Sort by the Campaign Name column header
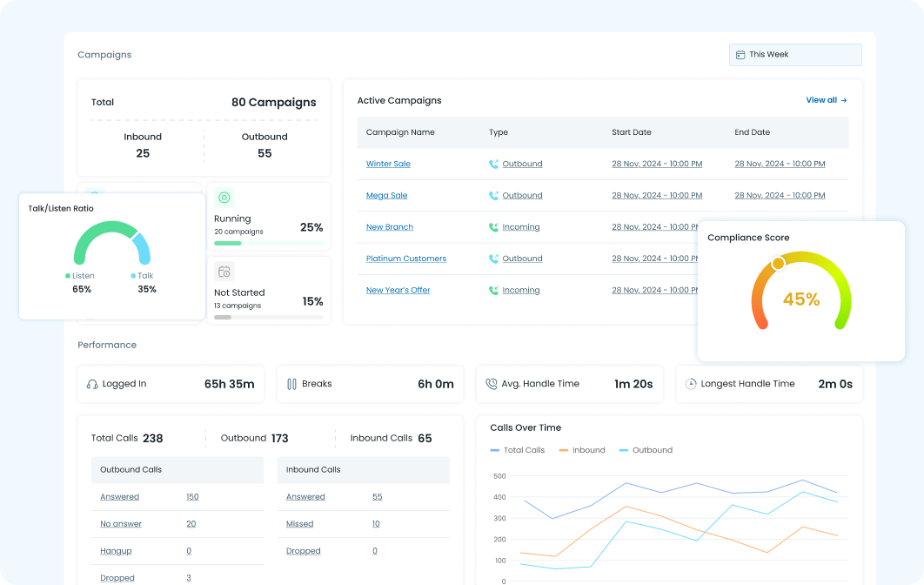924x585 pixels. tap(400, 132)
